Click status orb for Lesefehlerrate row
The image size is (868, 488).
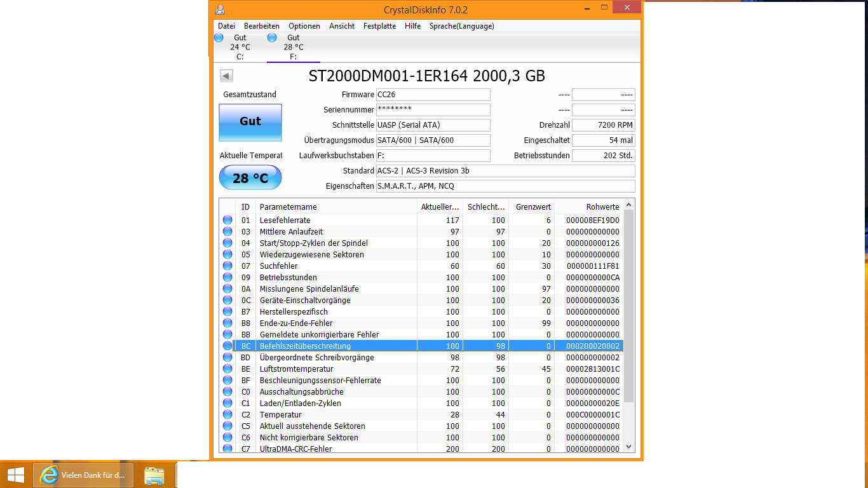coord(227,220)
